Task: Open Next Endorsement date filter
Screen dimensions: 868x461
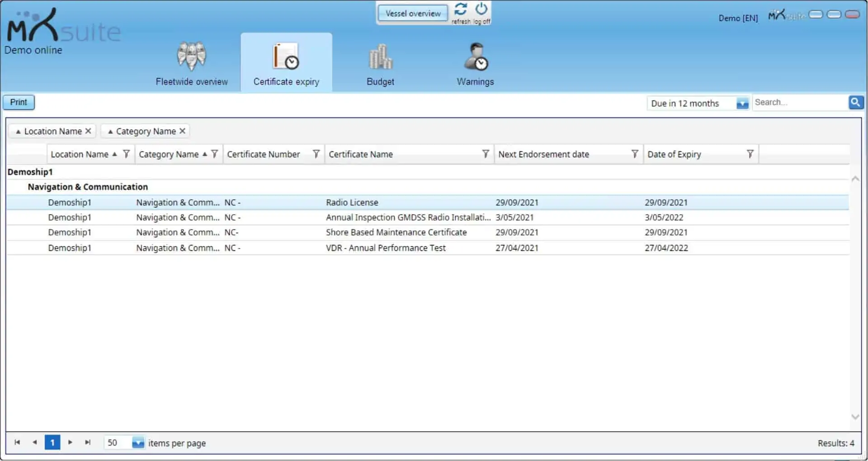Action: tap(635, 154)
